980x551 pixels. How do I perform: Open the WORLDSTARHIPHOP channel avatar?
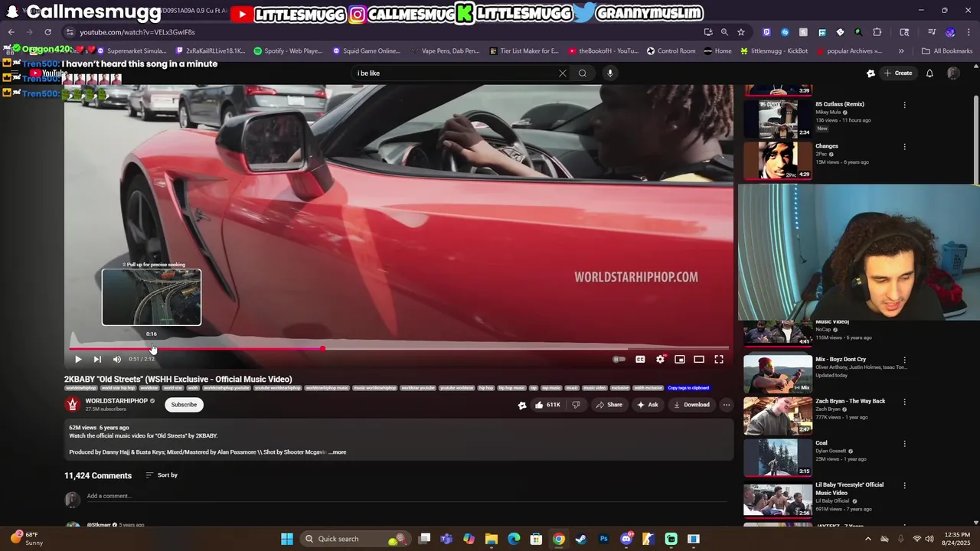(73, 404)
